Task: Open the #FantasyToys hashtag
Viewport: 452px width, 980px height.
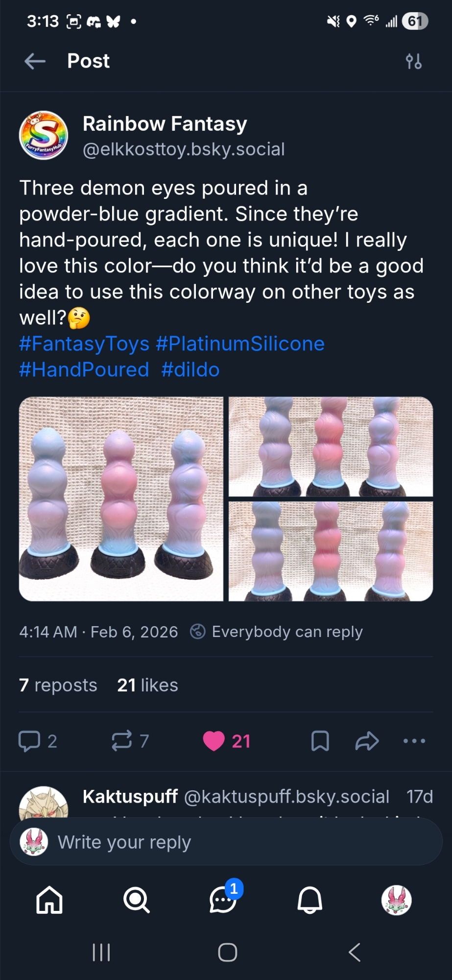Action: (84, 344)
